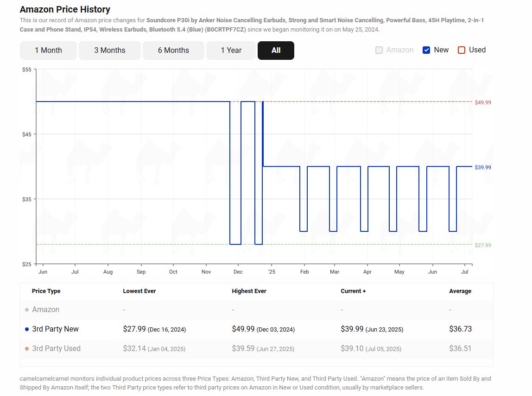Screen dimensions: 532x396
Task: Click the $49.99 highest price label on chart
Action: (483, 102)
